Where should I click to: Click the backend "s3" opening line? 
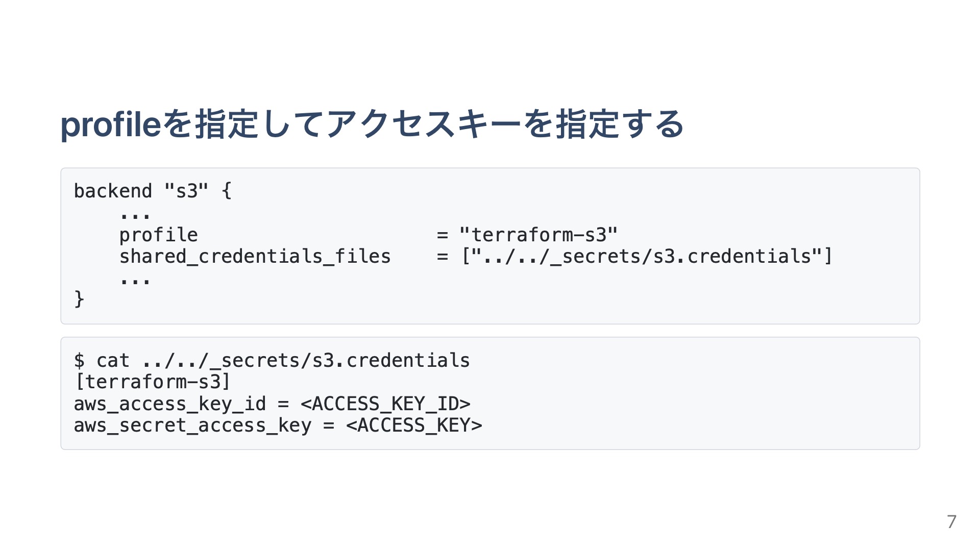click(x=152, y=191)
